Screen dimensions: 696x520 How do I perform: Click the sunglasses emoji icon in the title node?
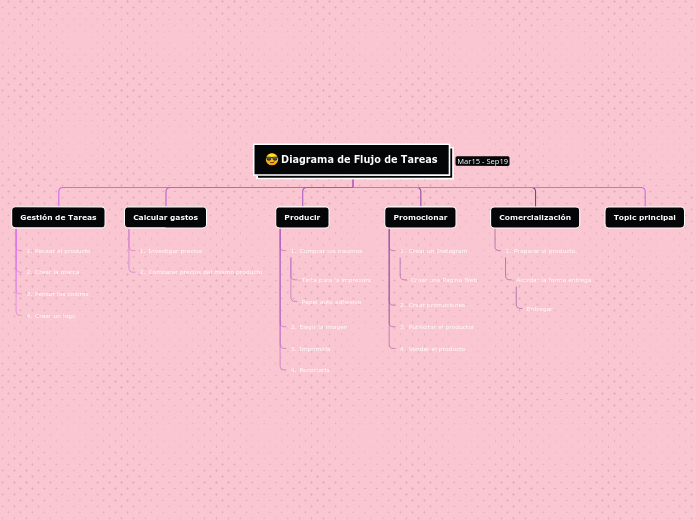(x=272, y=159)
